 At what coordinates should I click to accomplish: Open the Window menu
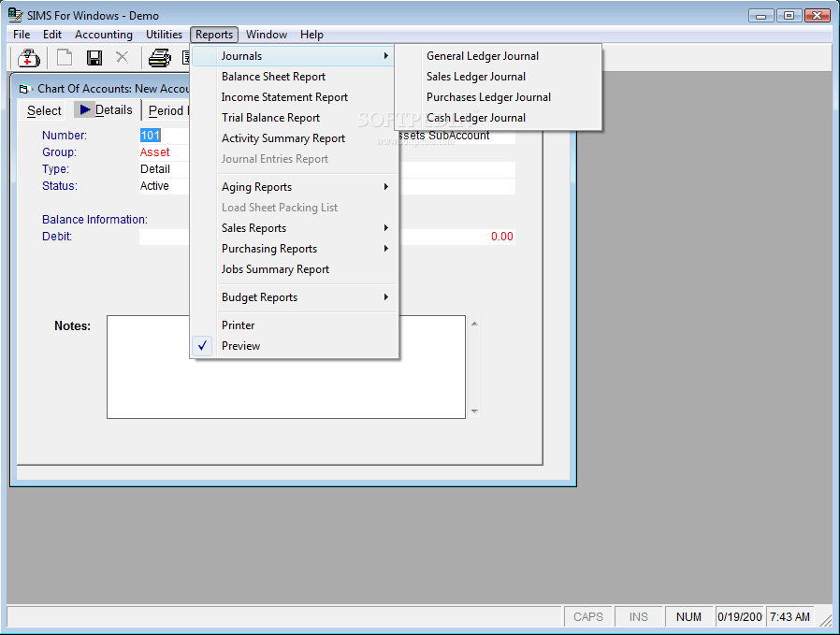pos(267,35)
